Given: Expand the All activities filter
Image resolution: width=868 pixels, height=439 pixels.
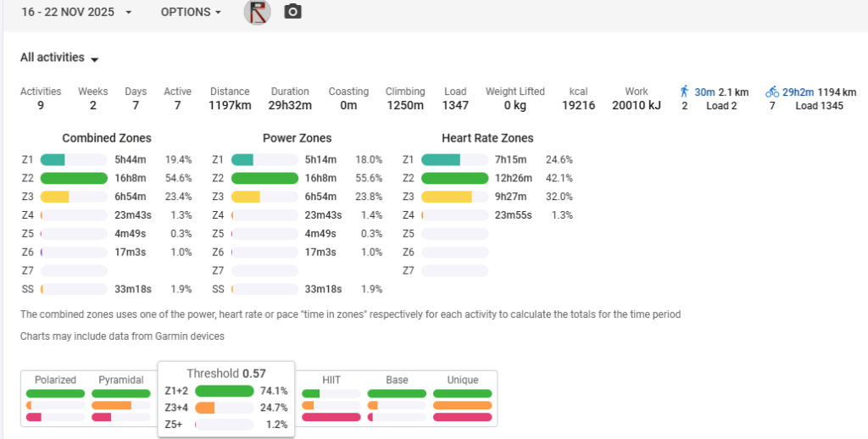Looking at the screenshot, I should pyautogui.click(x=59, y=58).
